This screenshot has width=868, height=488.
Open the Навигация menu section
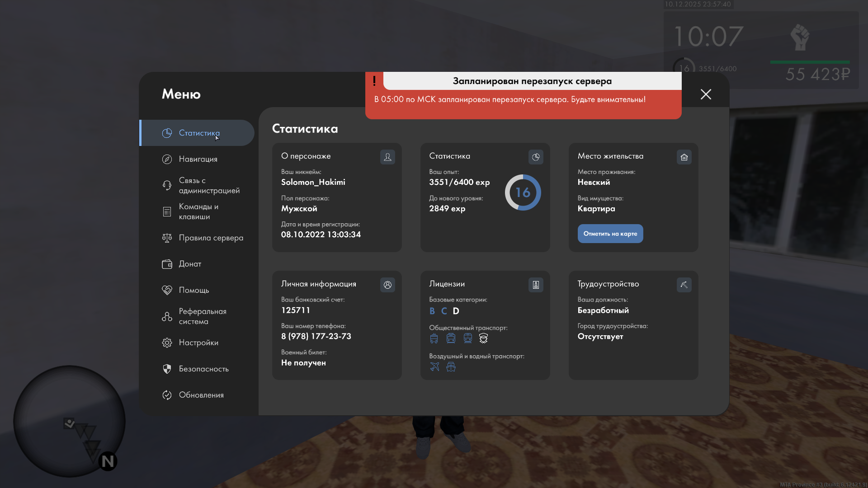[x=198, y=159]
